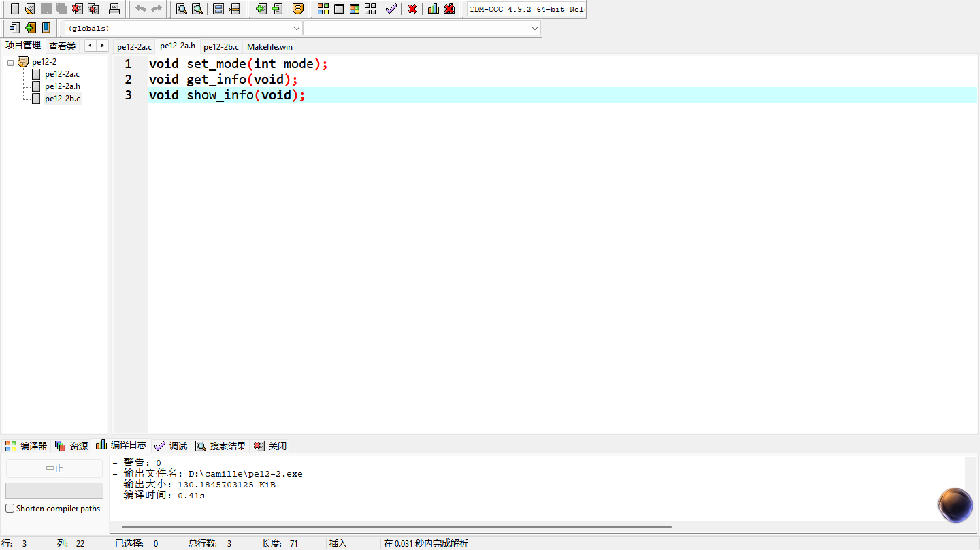
Task: Click the Compile icon with colored squares
Action: [x=323, y=9]
